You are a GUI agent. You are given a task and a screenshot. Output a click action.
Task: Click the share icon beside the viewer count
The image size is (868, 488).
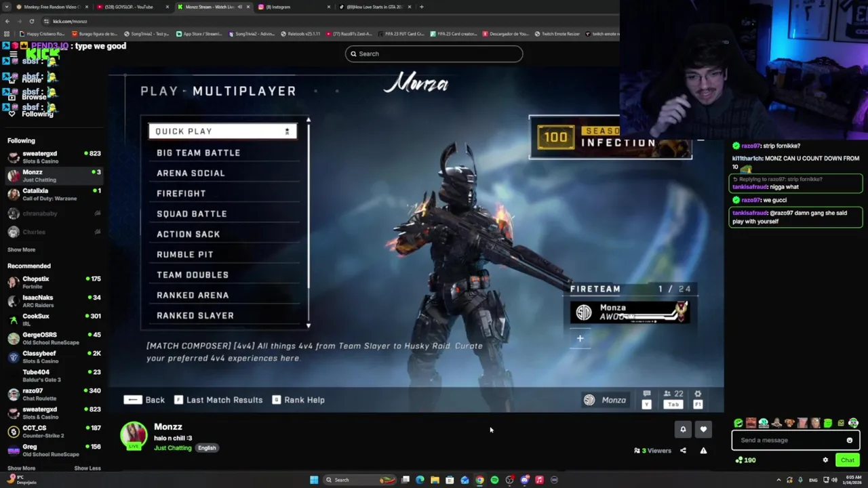683,451
